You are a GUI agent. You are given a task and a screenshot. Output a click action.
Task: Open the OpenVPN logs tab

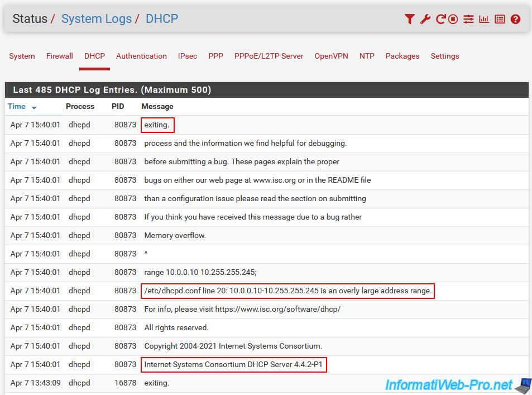click(x=331, y=56)
